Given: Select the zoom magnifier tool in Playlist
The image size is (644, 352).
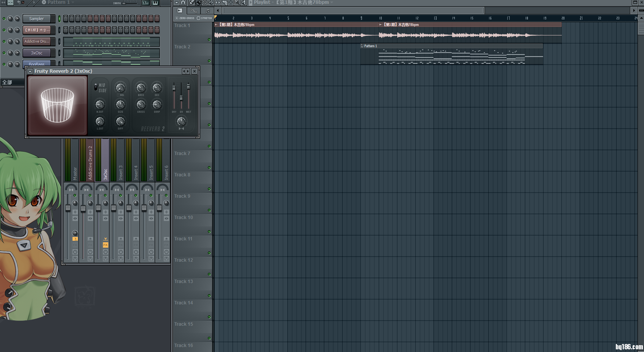Looking at the screenshot, I should click(x=237, y=3).
